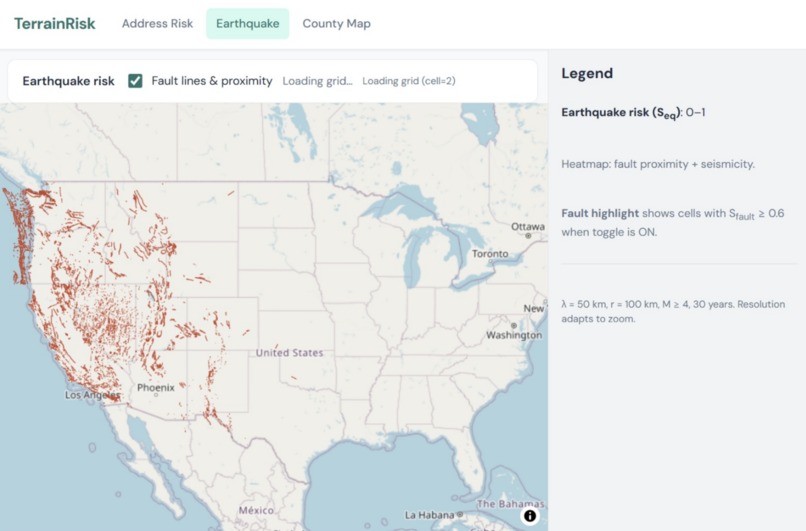
Task: Click the 'Fault highlight' legend description
Action: click(673, 223)
